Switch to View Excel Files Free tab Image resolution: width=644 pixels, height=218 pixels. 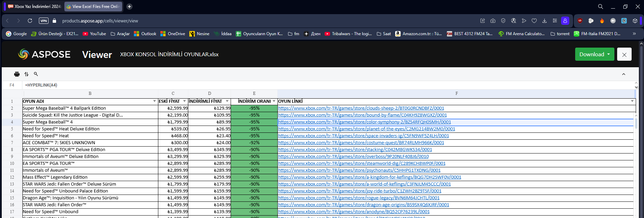(x=93, y=6)
